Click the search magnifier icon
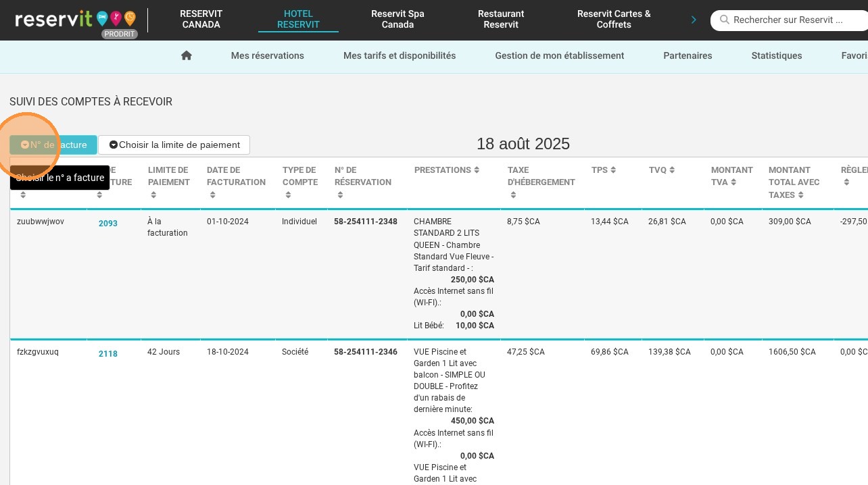 pyautogui.click(x=725, y=20)
